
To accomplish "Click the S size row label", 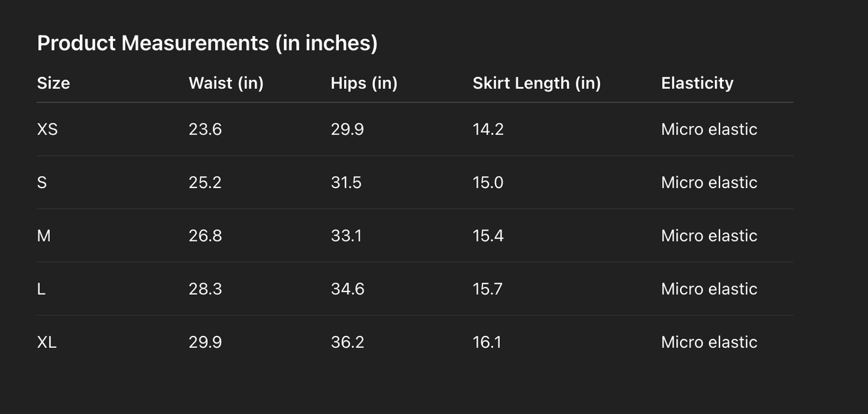I will point(42,183).
